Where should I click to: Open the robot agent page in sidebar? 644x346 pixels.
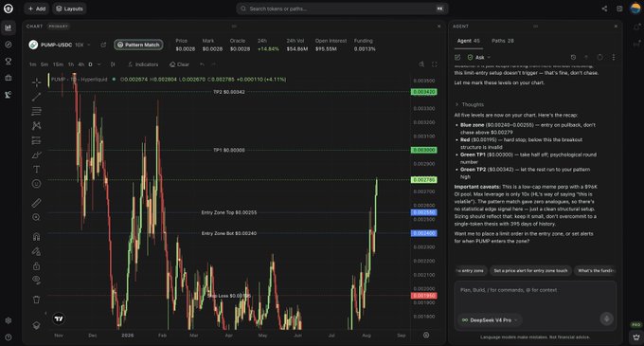tap(9, 95)
